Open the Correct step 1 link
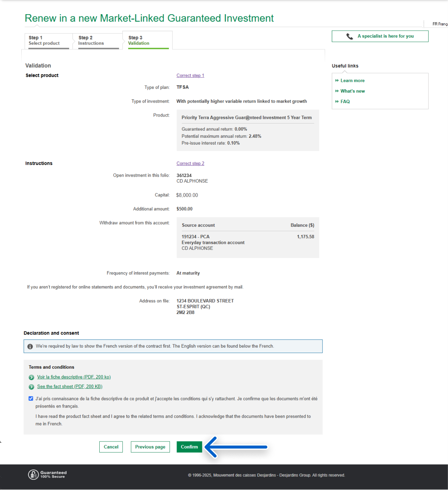This screenshot has height=490, width=448. [190, 75]
